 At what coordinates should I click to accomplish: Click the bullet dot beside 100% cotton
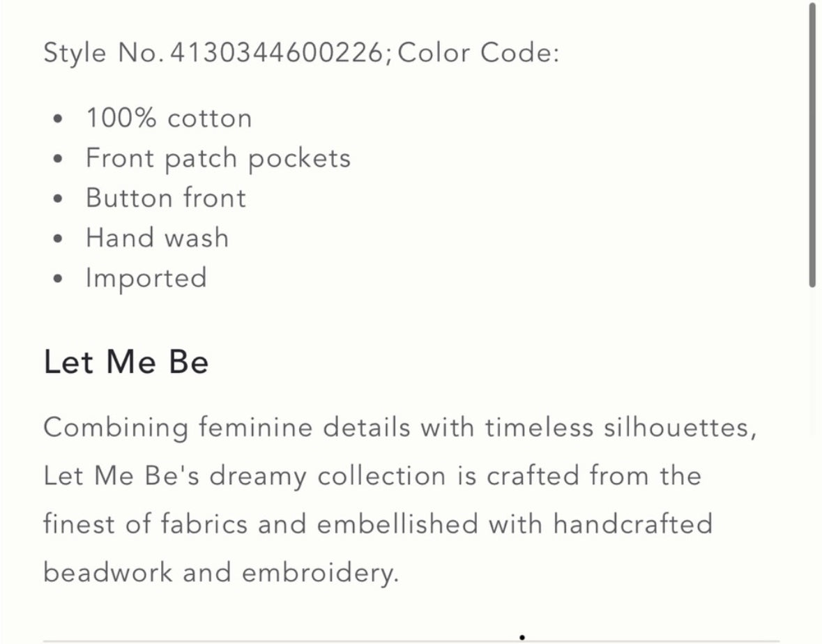coord(58,119)
